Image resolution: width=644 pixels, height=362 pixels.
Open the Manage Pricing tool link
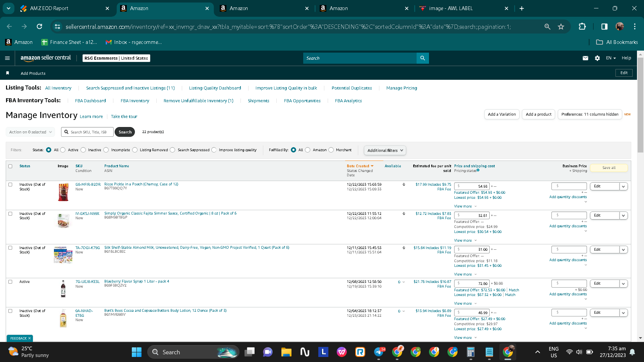(x=402, y=88)
